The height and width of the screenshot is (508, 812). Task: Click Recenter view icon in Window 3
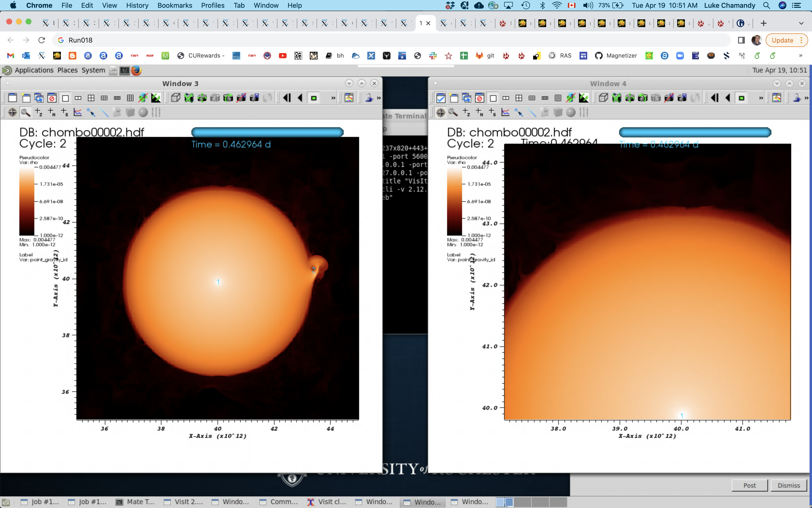pyautogui.click(x=202, y=98)
